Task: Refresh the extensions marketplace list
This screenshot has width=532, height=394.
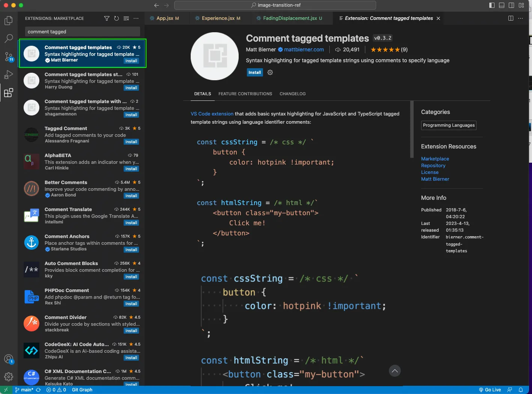Action: (117, 18)
